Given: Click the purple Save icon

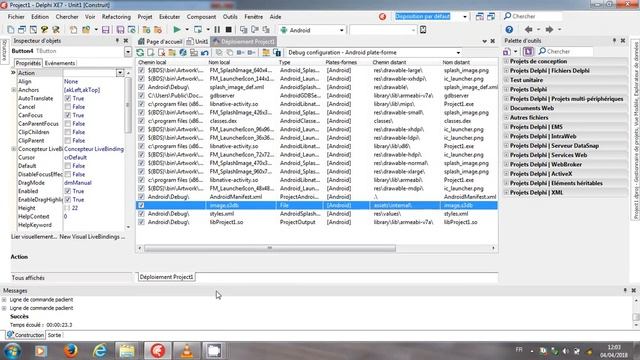Looking at the screenshot, I should coord(106,30).
